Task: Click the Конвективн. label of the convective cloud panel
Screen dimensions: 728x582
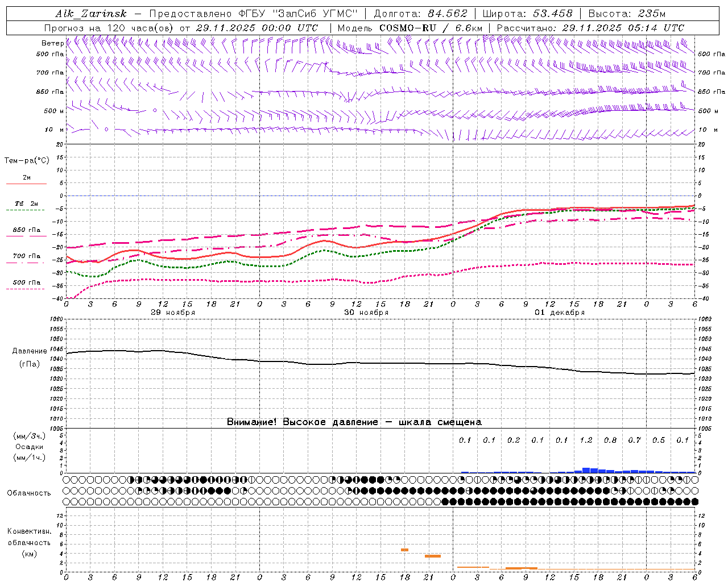Action: point(29,531)
